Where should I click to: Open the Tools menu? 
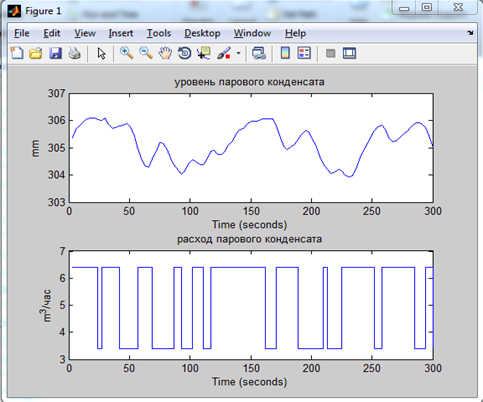[159, 33]
